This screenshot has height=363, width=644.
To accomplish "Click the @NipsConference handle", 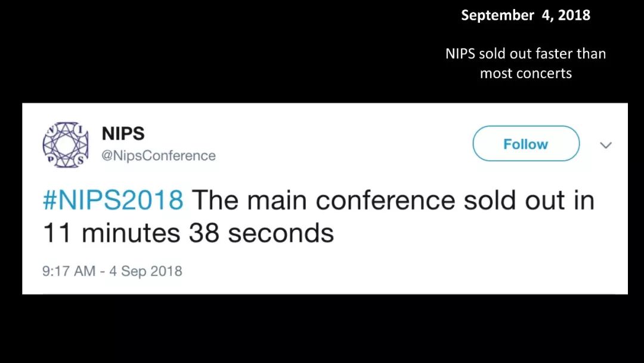I will (x=159, y=156).
